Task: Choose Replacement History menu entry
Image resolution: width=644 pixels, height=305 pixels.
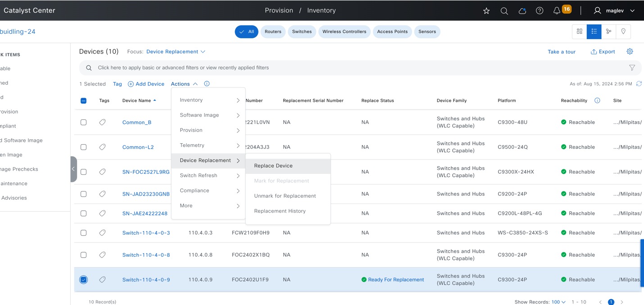Action: [280, 211]
